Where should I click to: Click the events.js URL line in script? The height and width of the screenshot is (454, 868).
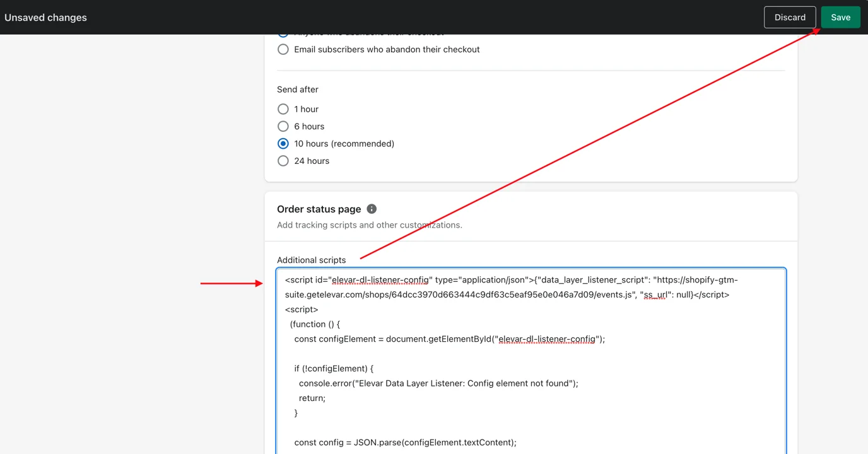point(507,294)
